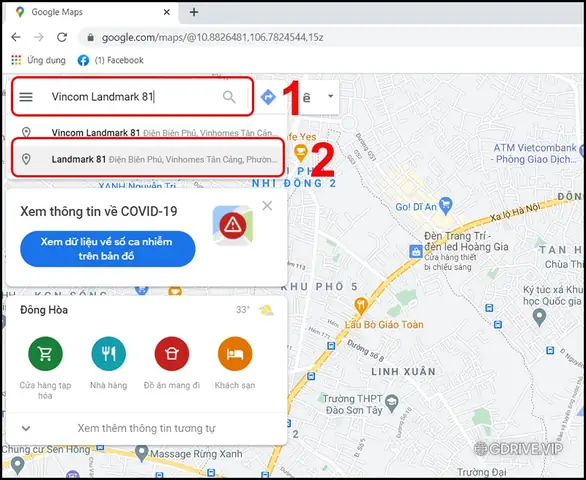The height and width of the screenshot is (480, 586).
Task: Open directions with the blue arrow icon
Action: (x=268, y=97)
